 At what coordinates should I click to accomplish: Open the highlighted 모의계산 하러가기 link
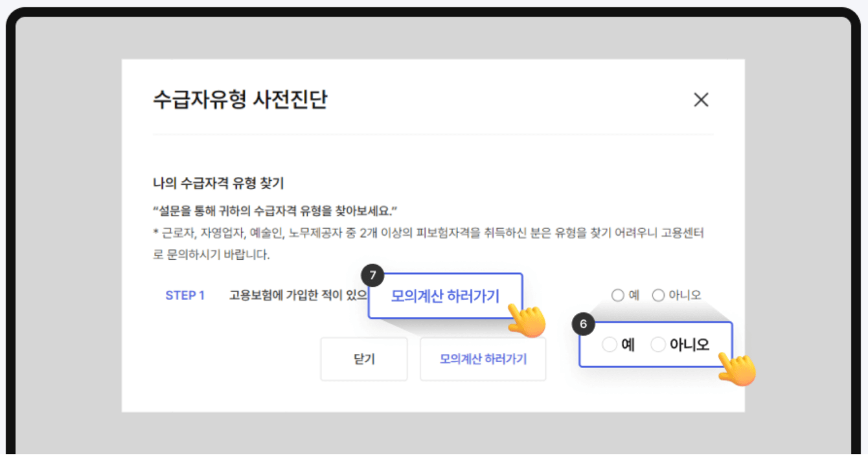(447, 296)
